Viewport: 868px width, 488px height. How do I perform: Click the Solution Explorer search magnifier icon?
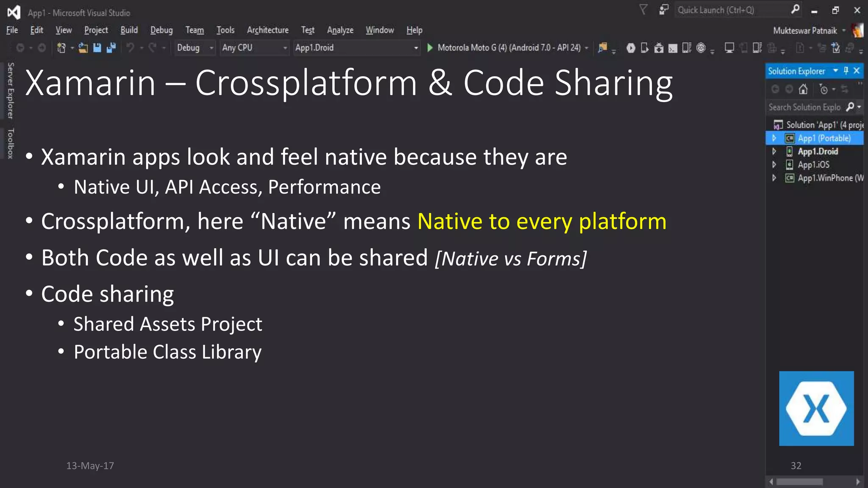pyautogui.click(x=850, y=107)
